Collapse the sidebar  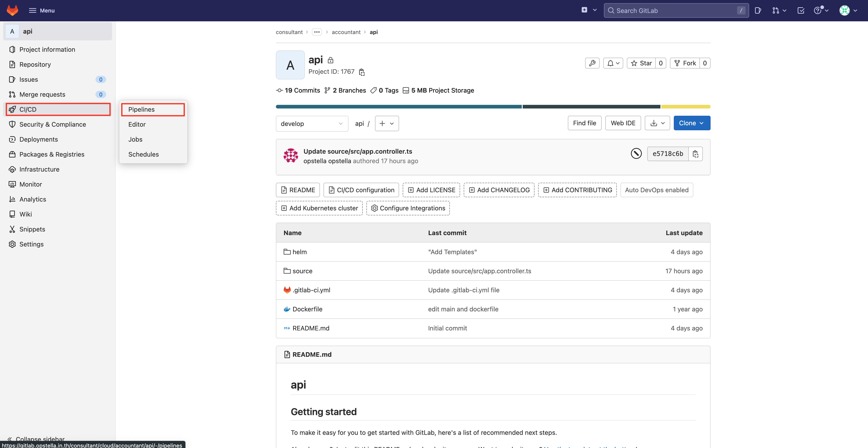click(x=36, y=439)
